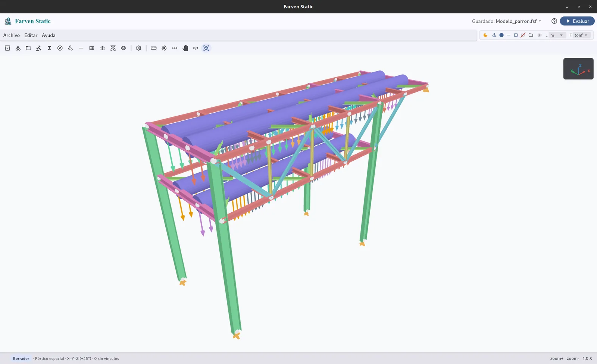Click the three-dots line icon
Screen dimensions: 597x364
click(175, 48)
